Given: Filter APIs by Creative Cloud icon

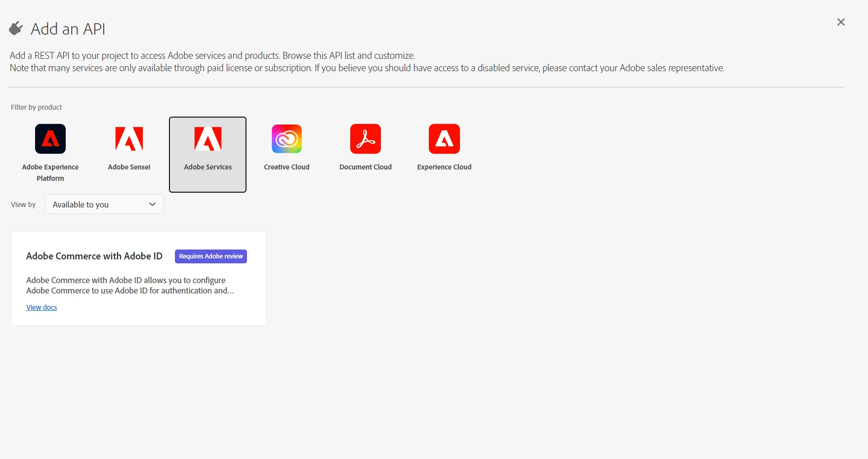Looking at the screenshot, I should [287, 139].
